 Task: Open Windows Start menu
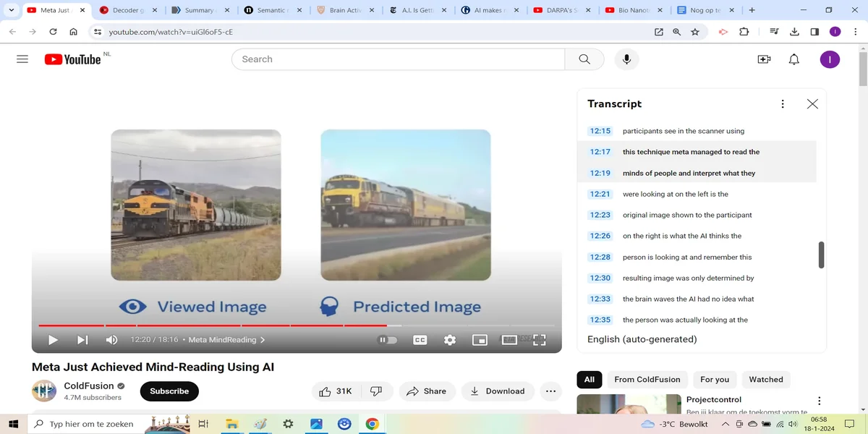(x=14, y=424)
